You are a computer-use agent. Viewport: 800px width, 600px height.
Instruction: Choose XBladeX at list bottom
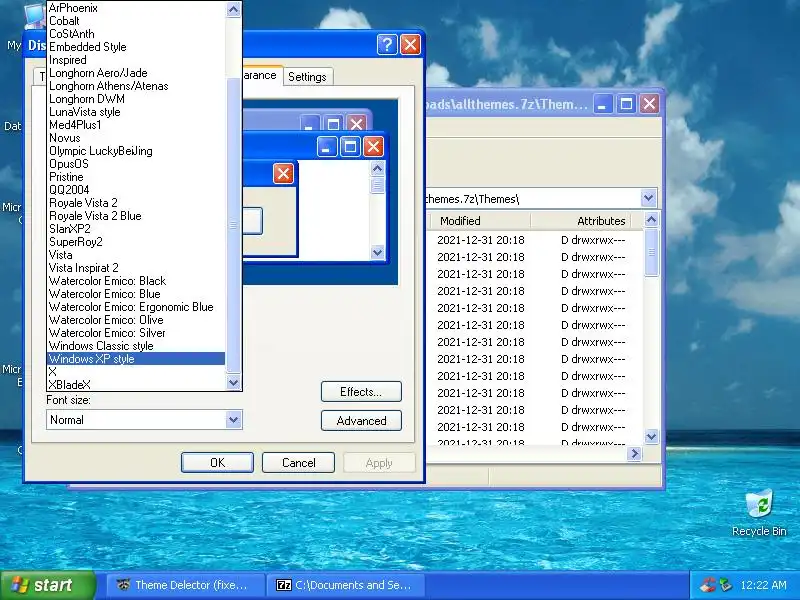pos(136,385)
